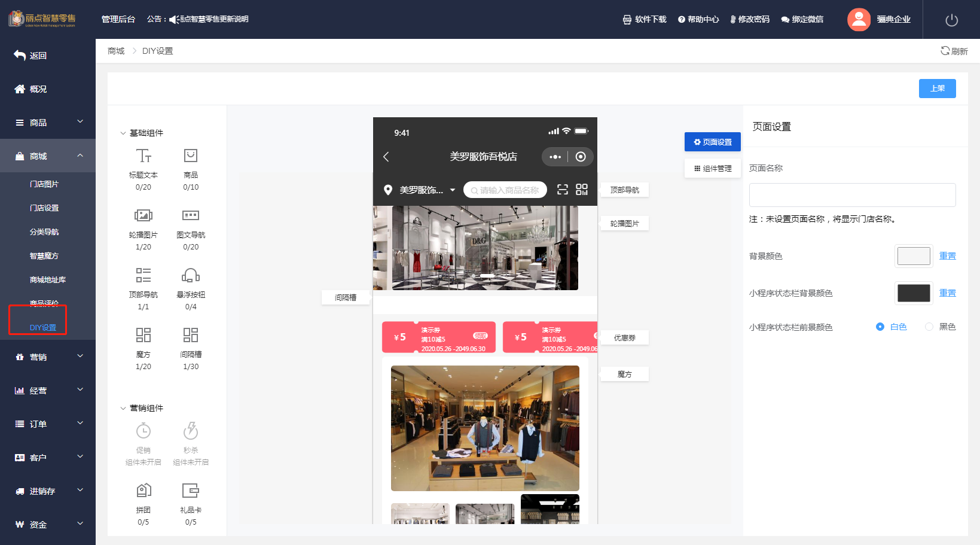
Task: Collapse the 商城 sidebar menu
Action: pyautogui.click(x=48, y=156)
